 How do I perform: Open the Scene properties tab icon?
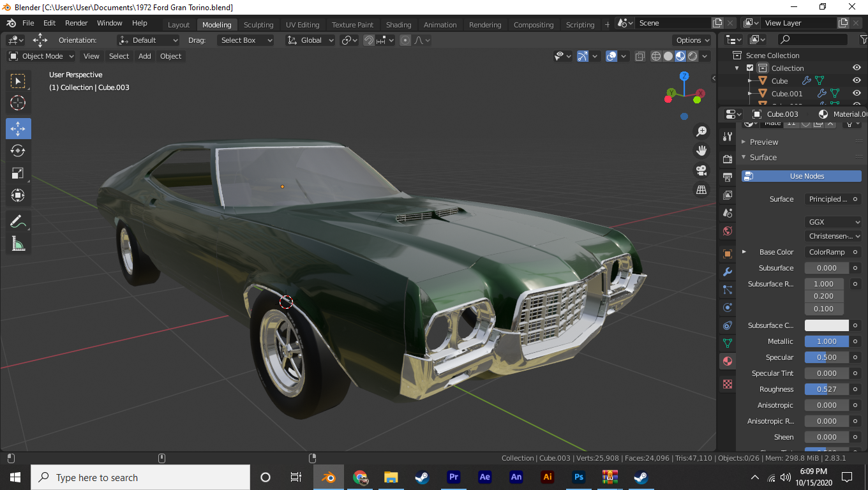pos(727,212)
